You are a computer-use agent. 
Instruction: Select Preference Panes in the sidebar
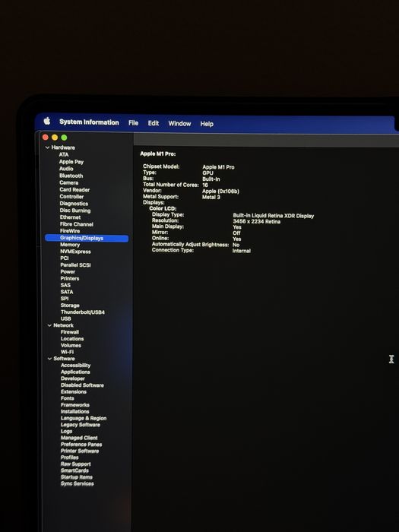point(81,445)
